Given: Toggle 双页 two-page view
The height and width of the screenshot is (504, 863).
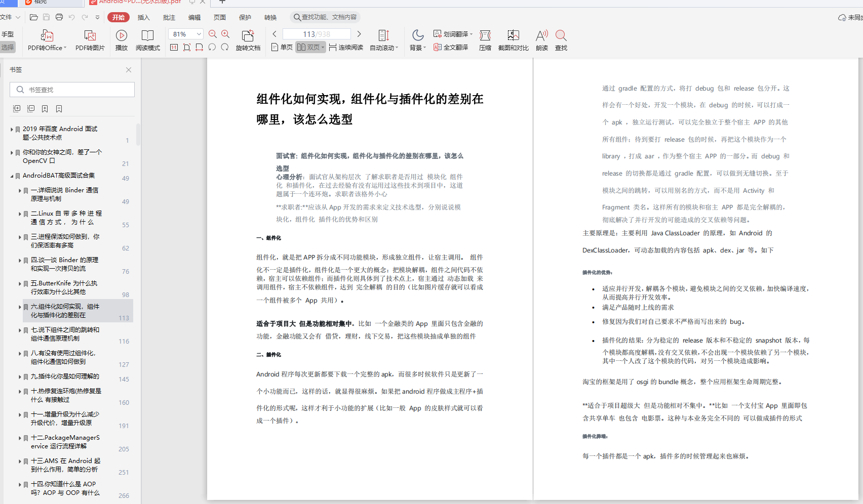Looking at the screenshot, I should coord(310,48).
